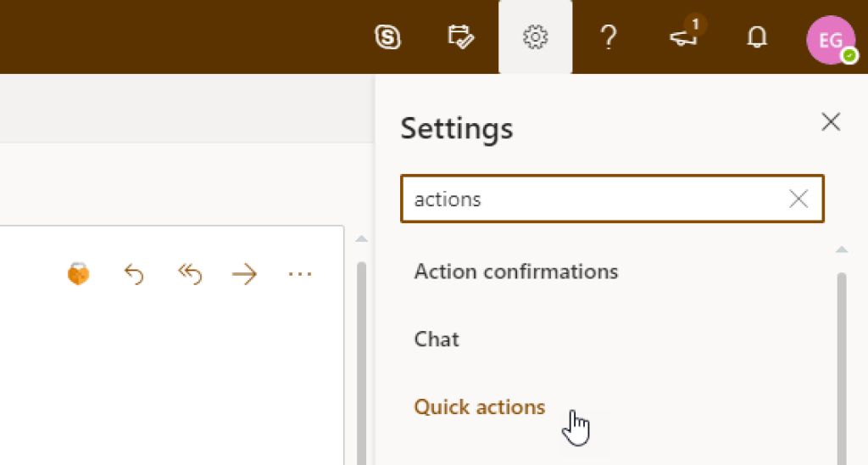Click the orange heart icon on message
The height and width of the screenshot is (465, 868).
tap(78, 274)
